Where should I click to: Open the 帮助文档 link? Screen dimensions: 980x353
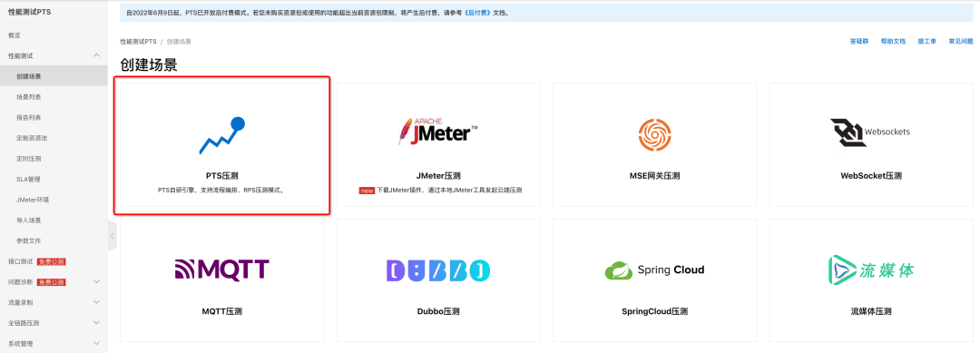[893, 41]
